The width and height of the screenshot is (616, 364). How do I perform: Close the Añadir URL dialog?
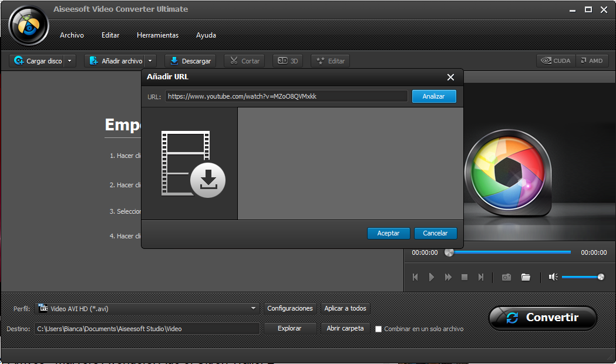[x=450, y=77]
